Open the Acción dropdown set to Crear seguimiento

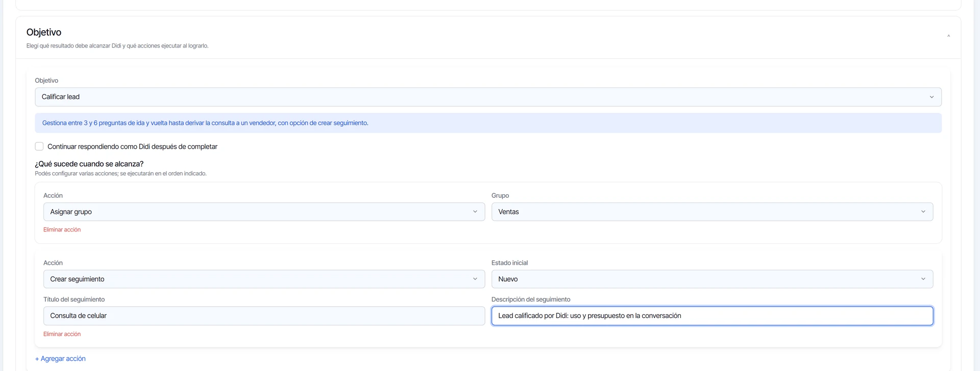tap(264, 279)
